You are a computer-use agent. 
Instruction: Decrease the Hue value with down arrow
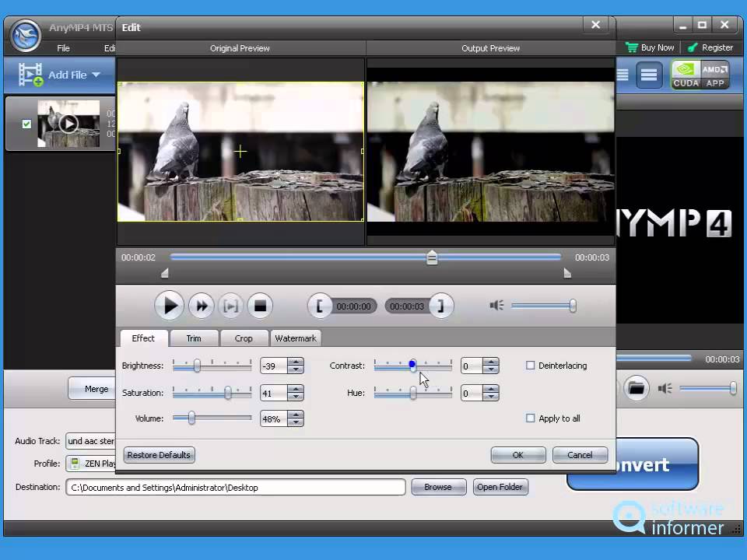(491, 397)
